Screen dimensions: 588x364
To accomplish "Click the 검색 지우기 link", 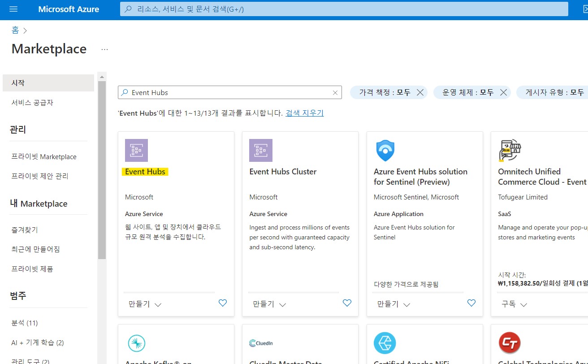I will (304, 113).
